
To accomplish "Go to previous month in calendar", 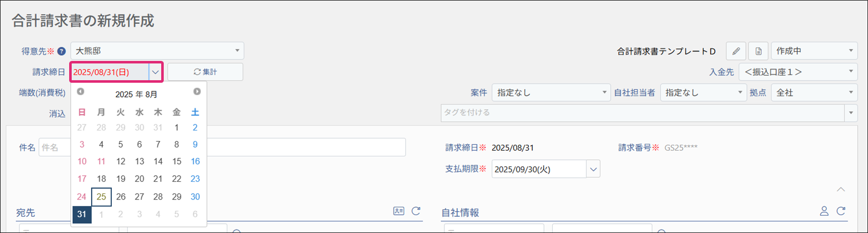I will (x=80, y=92).
